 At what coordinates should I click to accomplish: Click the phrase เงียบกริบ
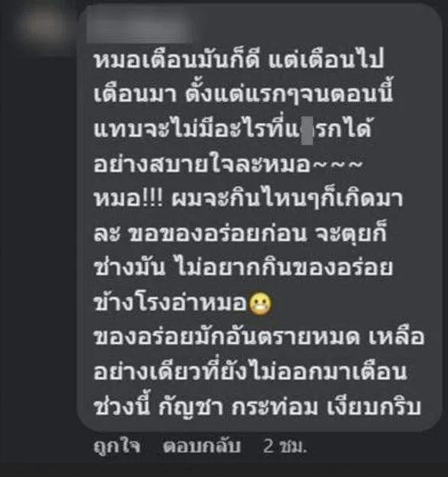pos(374,407)
